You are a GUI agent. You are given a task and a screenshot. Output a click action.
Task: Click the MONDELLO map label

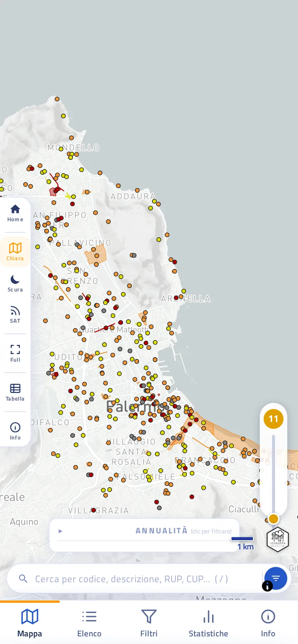(x=73, y=148)
